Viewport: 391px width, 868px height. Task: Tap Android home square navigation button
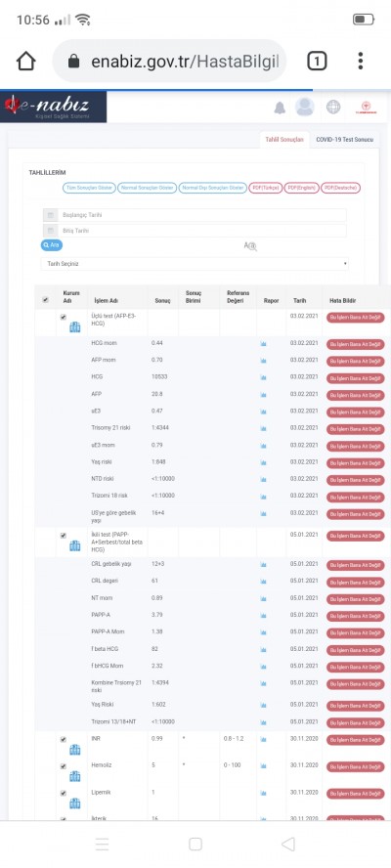click(195, 844)
